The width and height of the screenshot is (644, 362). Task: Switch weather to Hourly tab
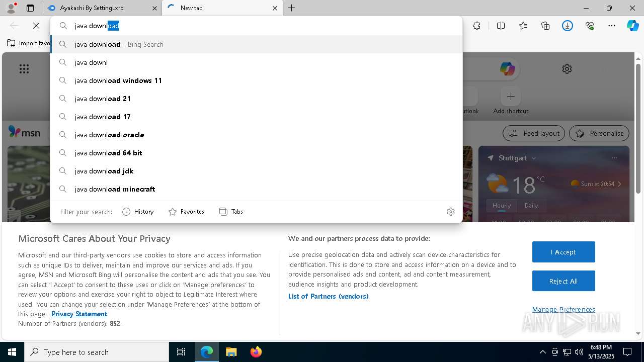click(502, 206)
